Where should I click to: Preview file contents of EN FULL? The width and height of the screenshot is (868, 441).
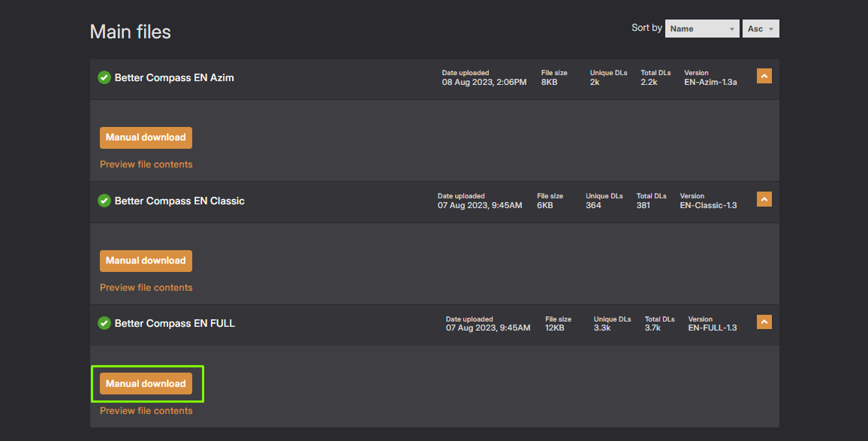click(x=146, y=411)
